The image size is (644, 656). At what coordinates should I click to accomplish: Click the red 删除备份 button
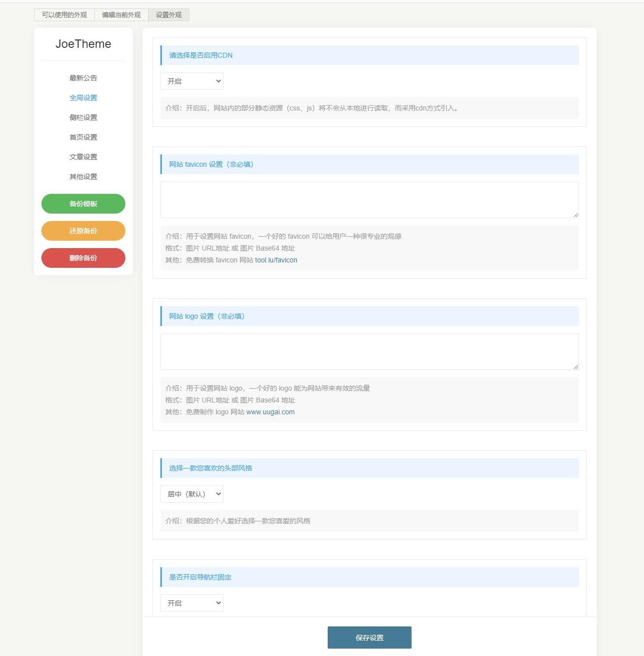pos(83,258)
